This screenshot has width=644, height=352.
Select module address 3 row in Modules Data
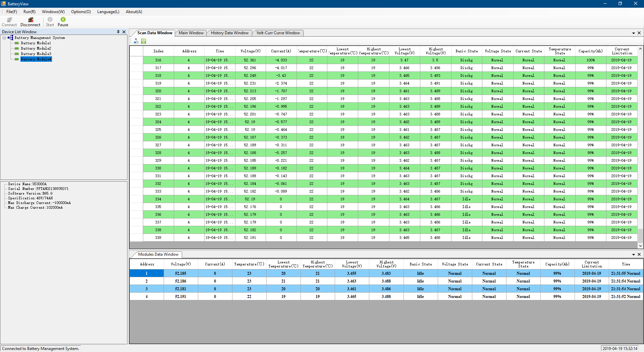pos(386,289)
